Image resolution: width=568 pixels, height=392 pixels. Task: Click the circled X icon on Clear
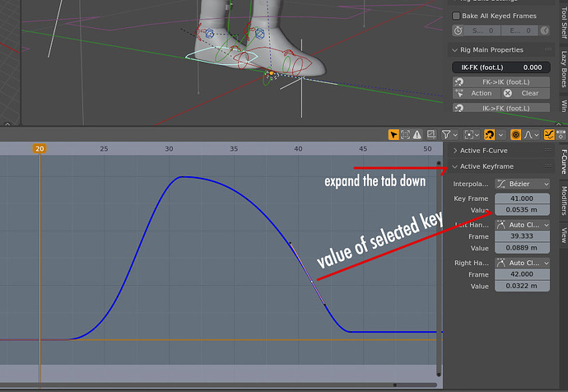pos(508,93)
